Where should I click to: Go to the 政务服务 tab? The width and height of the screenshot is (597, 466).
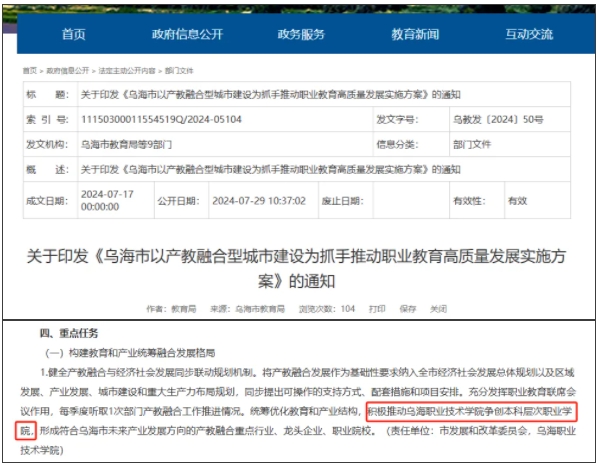coord(301,34)
